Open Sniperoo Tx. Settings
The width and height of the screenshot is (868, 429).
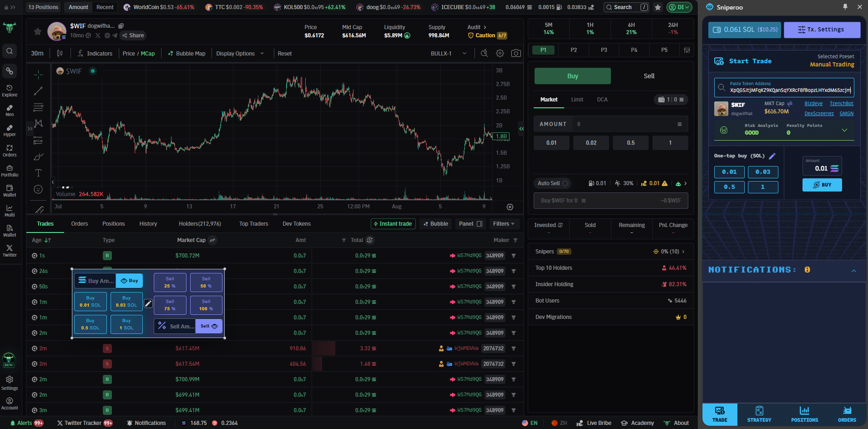pos(822,30)
